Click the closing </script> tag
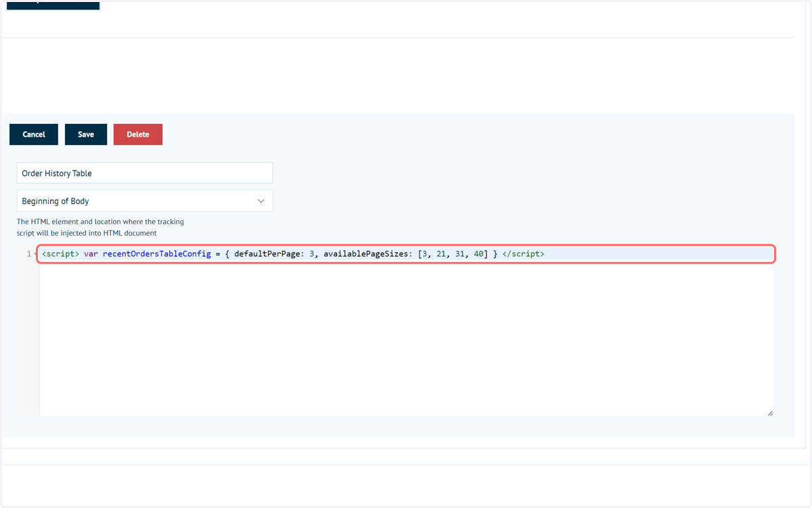 point(523,254)
